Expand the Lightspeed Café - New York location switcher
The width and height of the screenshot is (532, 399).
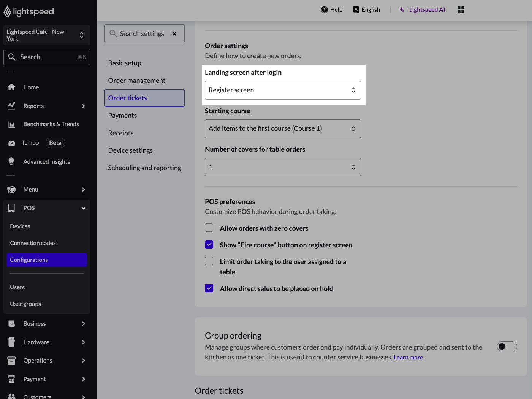coord(46,35)
